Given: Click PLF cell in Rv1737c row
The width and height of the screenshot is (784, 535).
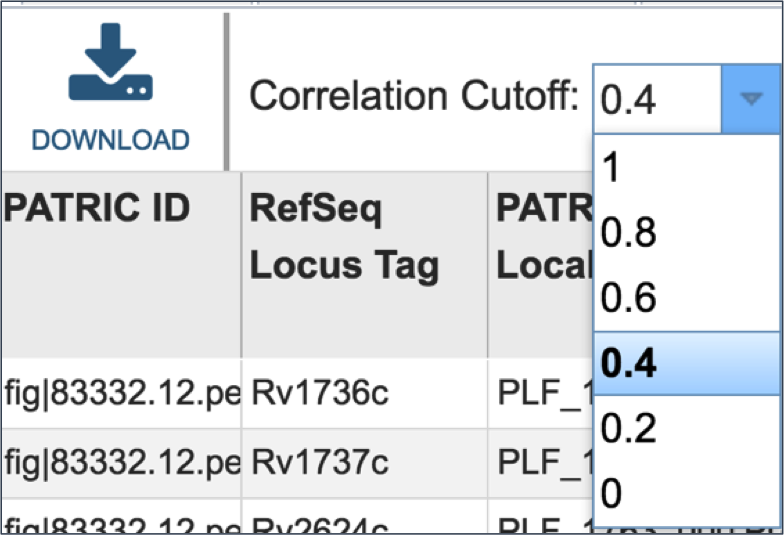Looking at the screenshot, I should point(541,463).
